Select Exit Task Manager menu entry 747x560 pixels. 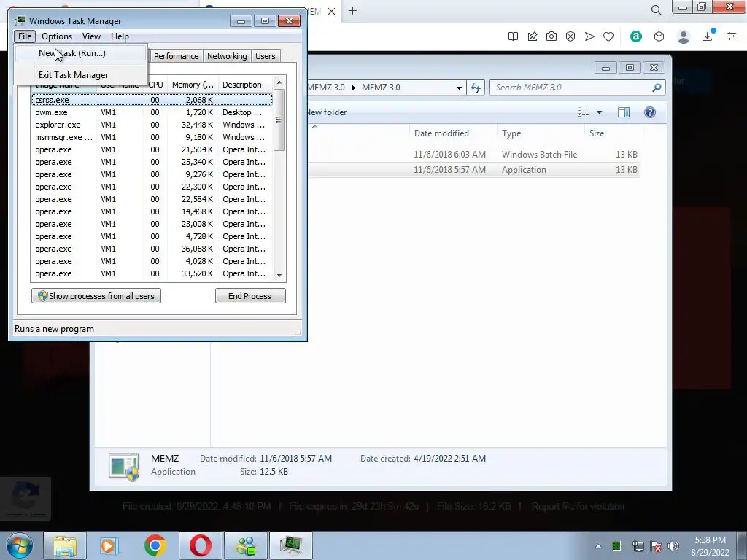[x=80, y=75]
